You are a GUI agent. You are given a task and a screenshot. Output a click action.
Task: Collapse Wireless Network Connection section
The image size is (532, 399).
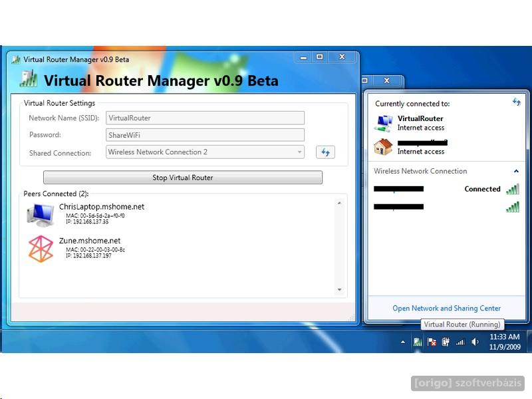tap(516, 172)
